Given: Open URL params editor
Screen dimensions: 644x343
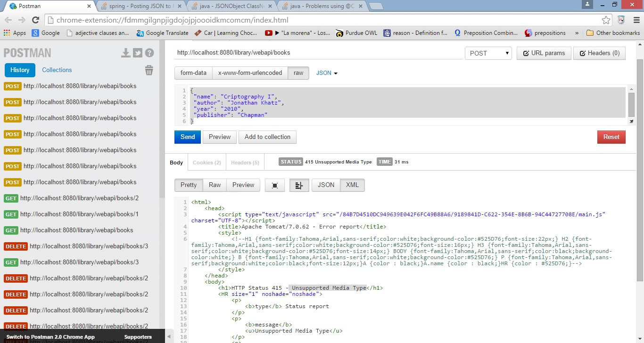Looking at the screenshot, I should tap(544, 53).
